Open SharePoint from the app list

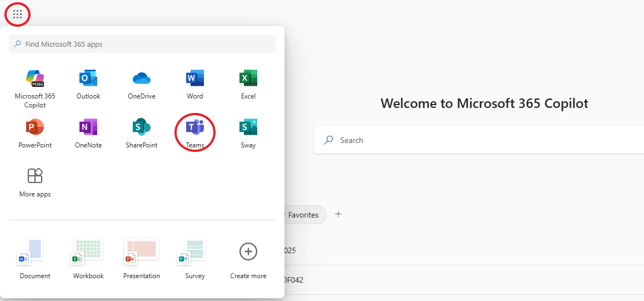click(142, 134)
